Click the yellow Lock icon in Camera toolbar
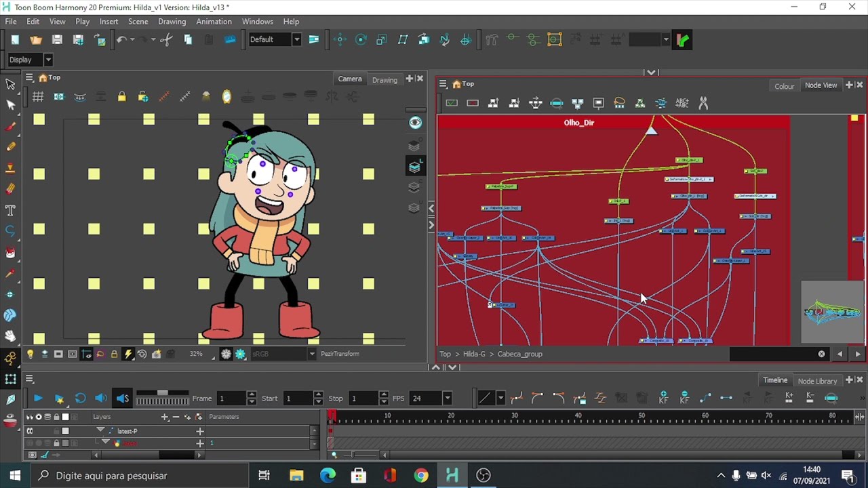 click(121, 97)
